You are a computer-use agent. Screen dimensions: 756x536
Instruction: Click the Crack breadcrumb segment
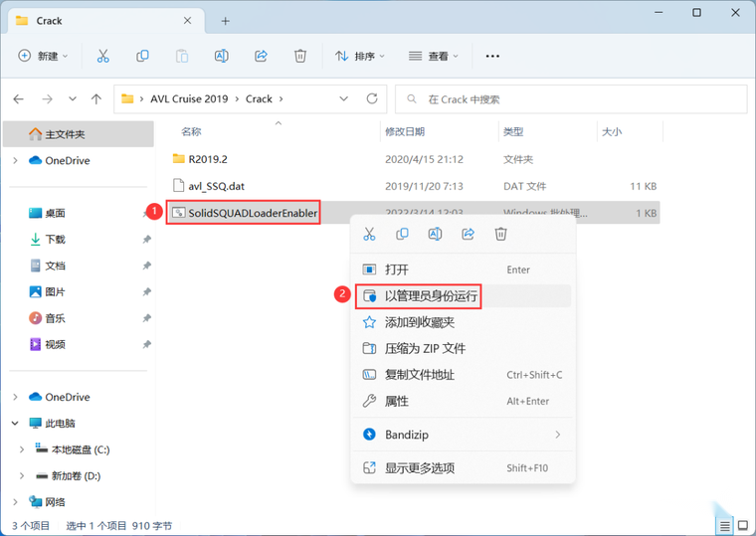(259, 98)
